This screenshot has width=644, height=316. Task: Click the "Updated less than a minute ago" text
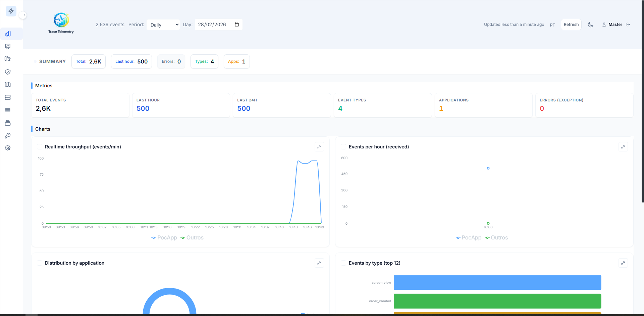coord(514,25)
